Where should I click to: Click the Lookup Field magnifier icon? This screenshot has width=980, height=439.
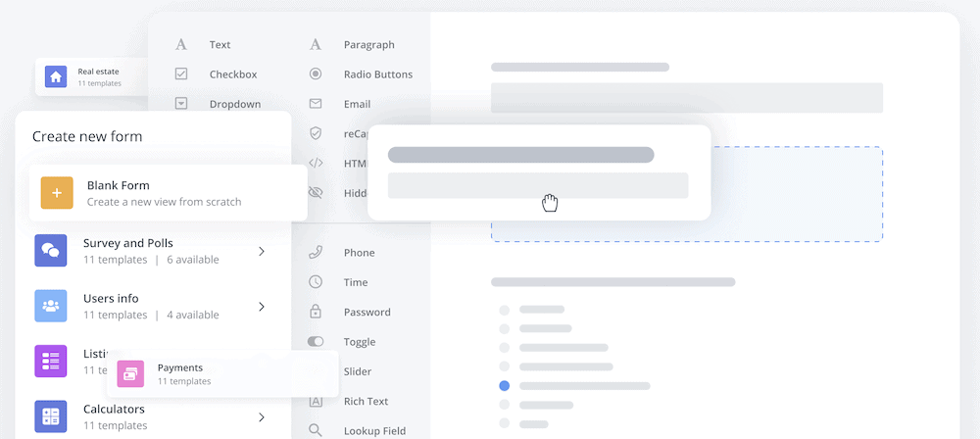click(x=316, y=430)
